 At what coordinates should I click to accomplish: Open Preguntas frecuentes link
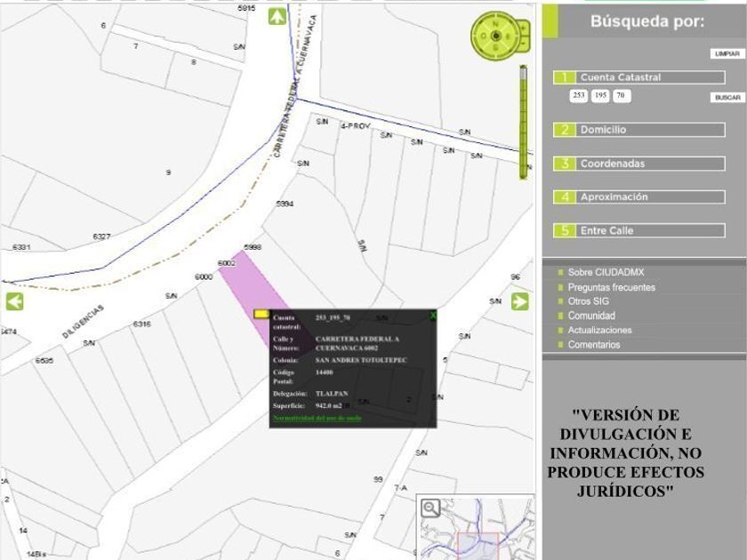(611, 287)
